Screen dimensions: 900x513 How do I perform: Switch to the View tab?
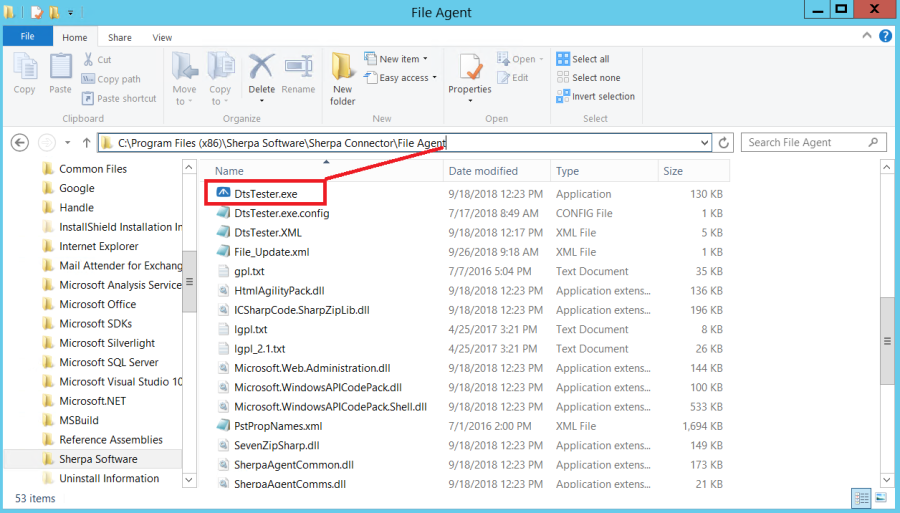[162, 38]
